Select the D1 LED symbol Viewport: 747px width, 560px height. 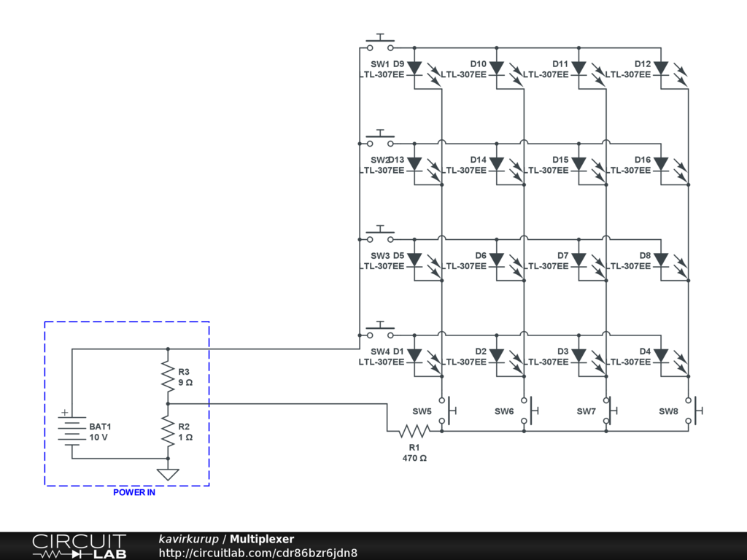[x=414, y=356]
